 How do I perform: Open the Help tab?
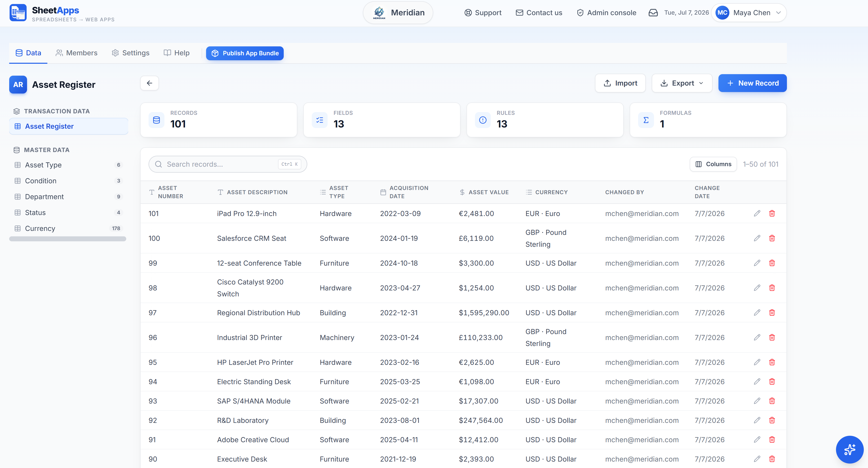(177, 53)
